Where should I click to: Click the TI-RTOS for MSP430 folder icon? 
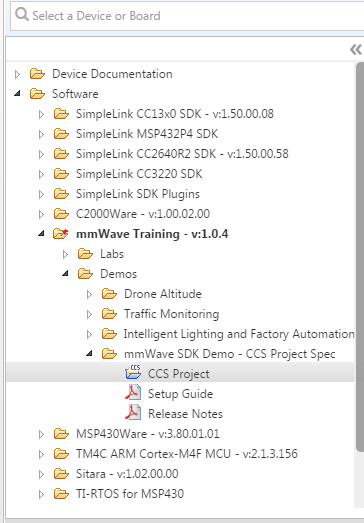coord(61,494)
